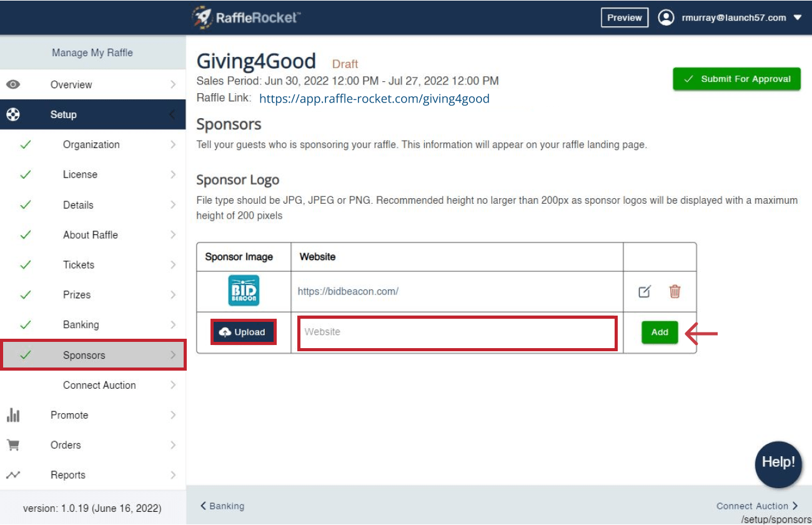Click the version 1.0.19 text
This screenshot has width=812, height=525.
[x=92, y=508]
